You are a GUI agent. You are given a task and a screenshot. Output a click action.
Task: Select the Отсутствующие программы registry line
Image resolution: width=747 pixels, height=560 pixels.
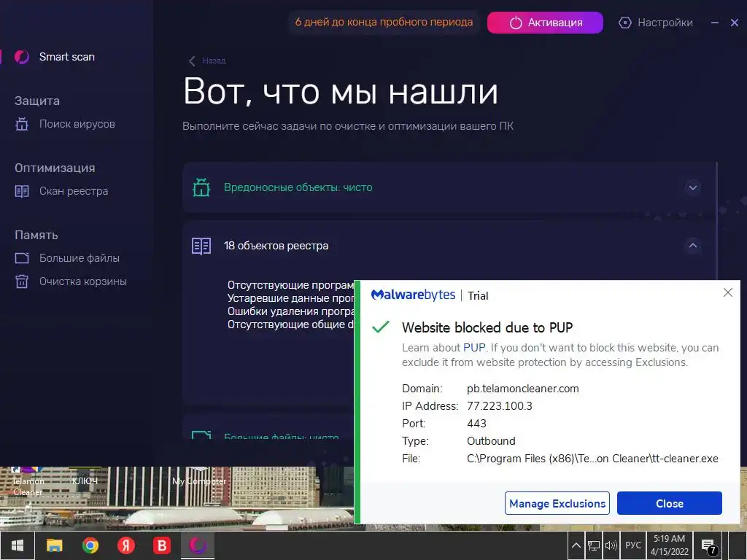[x=290, y=285]
